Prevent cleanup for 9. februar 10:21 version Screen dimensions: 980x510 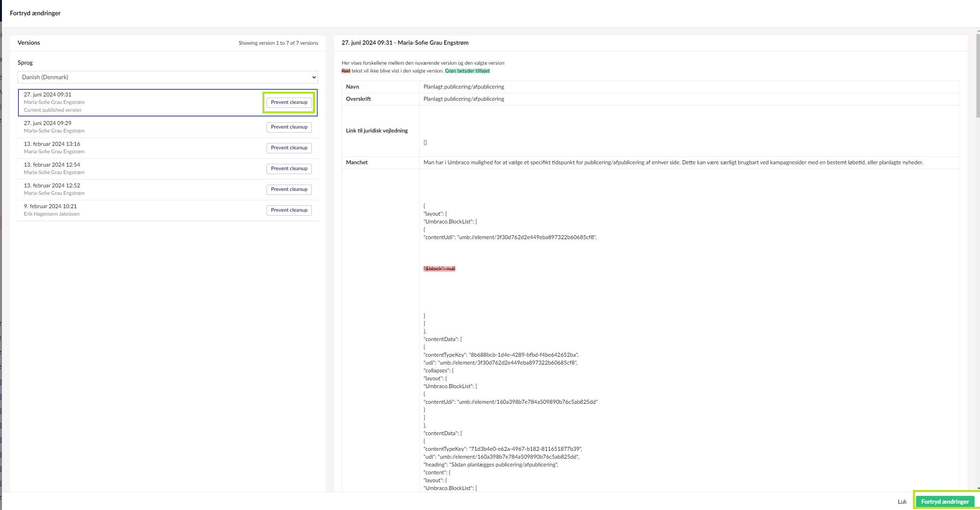289,210
